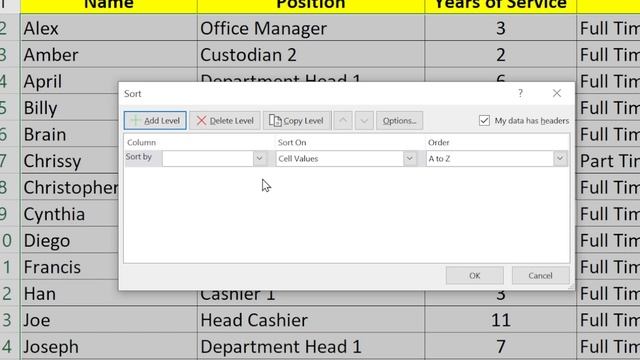Select Chrissy's Part Time status cell

coord(609,160)
